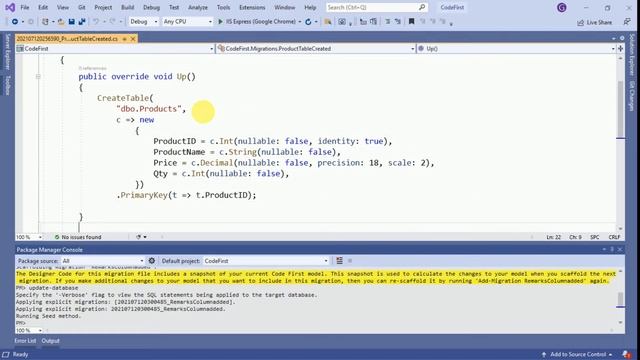This screenshot has height=360, width=640.
Task: Switch to the Error List tab
Action: [25, 341]
